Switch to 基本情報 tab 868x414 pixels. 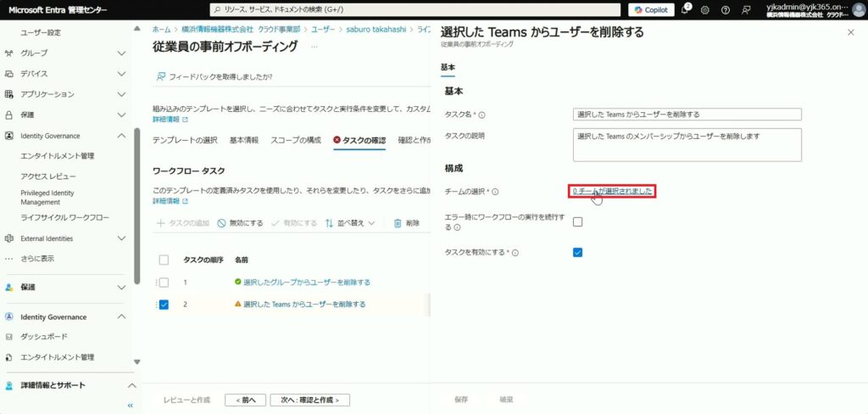coord(244,141)
